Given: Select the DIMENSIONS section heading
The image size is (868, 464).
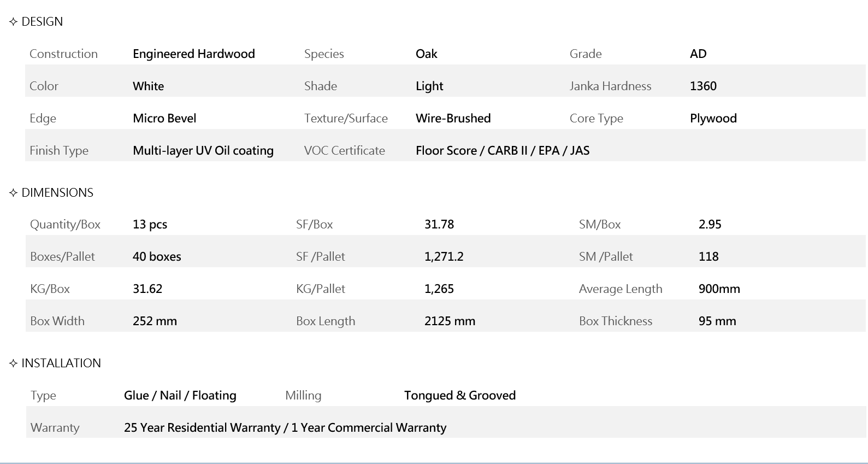Looking at the screenshot, I should 57,193.
